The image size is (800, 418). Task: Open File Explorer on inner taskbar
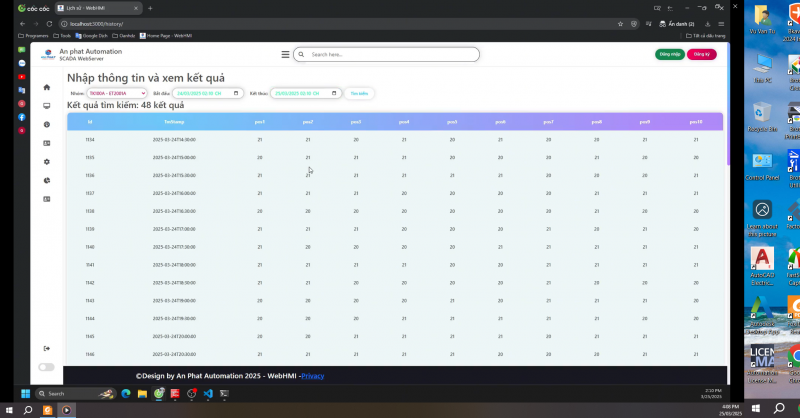142,394
